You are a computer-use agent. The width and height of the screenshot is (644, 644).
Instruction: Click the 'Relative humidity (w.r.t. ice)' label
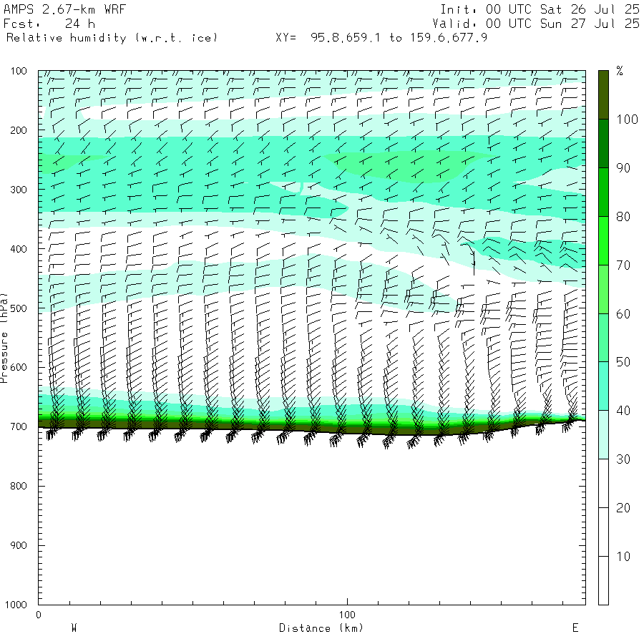(112, 38)
